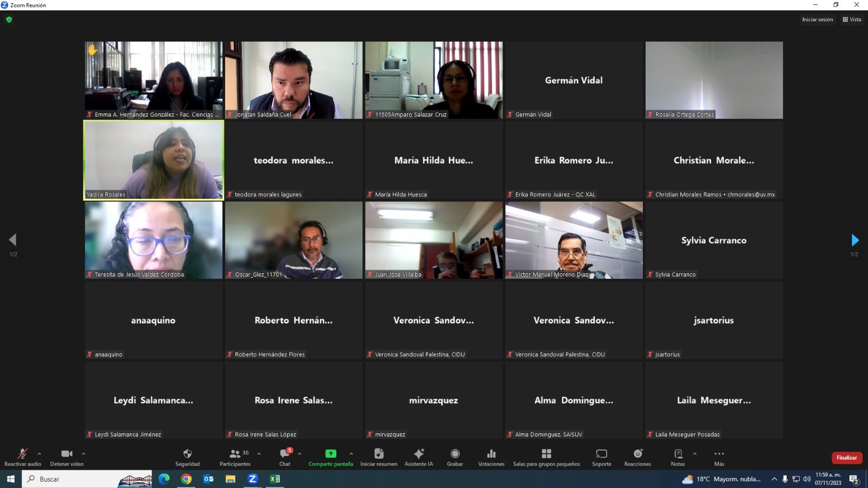Expand audio options arrow next to Reactivar audio
The height and width of the screenshot is (488, 868).
tap(39, 453)
